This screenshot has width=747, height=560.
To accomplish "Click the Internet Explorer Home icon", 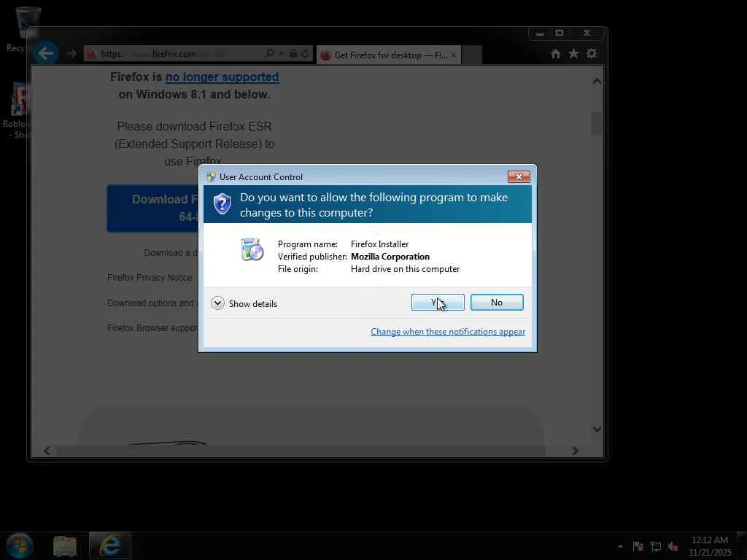I will tap(555, 54).
